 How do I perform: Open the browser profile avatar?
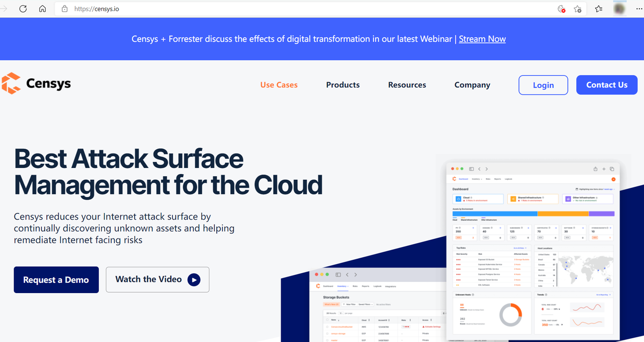pos(619,9)
